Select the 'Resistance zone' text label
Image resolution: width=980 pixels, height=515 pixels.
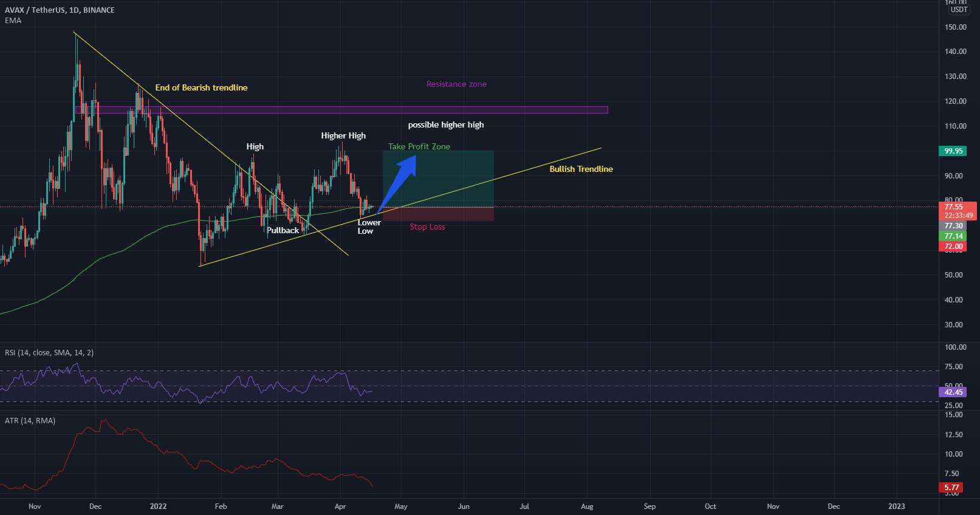456,84
